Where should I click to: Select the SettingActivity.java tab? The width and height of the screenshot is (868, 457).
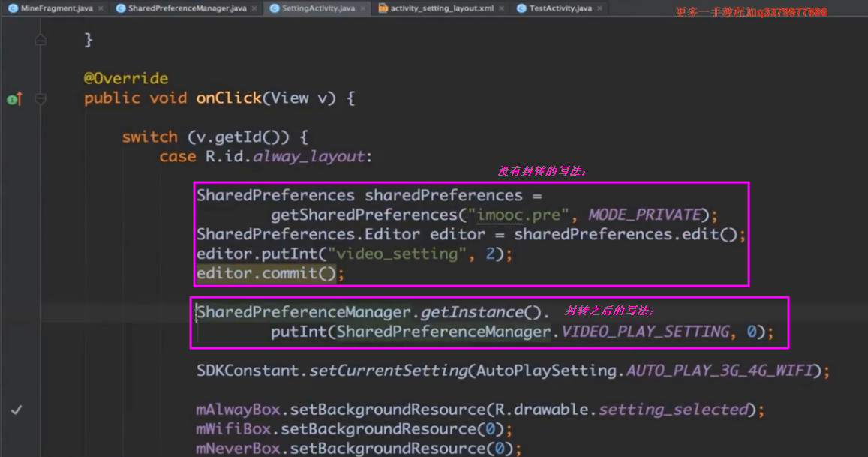[x=318, y=8]
